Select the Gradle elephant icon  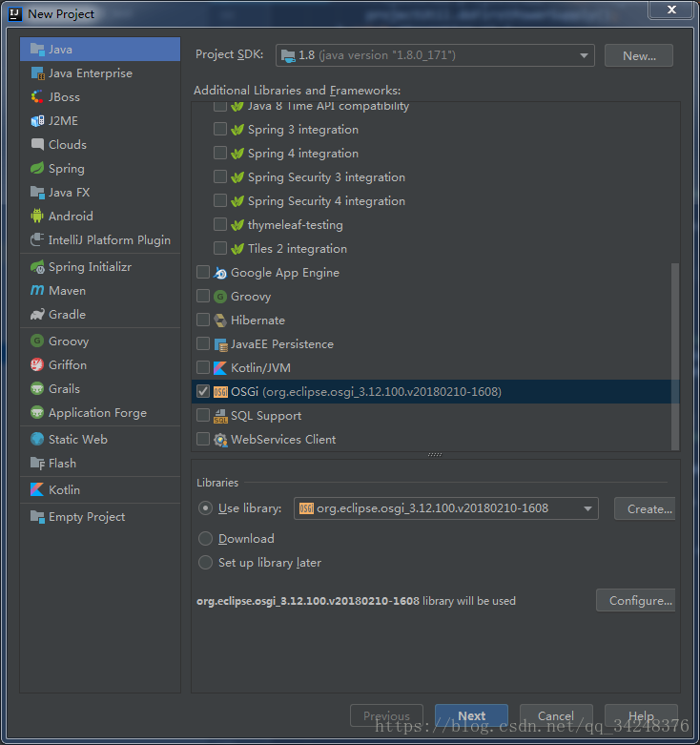[37, 314]
